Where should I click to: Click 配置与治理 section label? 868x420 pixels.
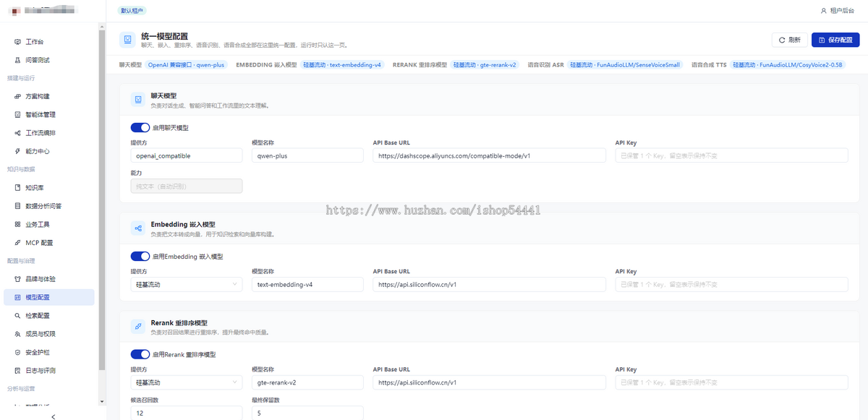(x=21, y=260)
